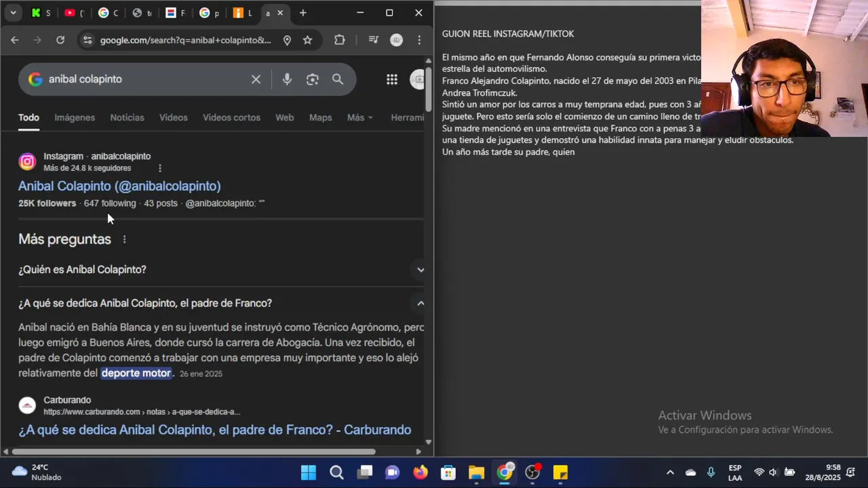The height and width of the screenshot is (488, 868).
Task: Switch to the Videos search tab
Action: coord(174,117)
